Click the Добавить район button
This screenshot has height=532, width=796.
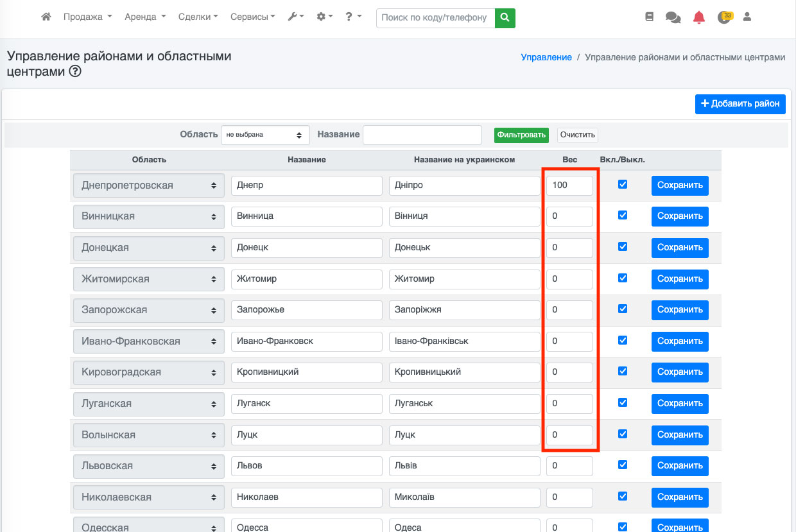[740, 104]
